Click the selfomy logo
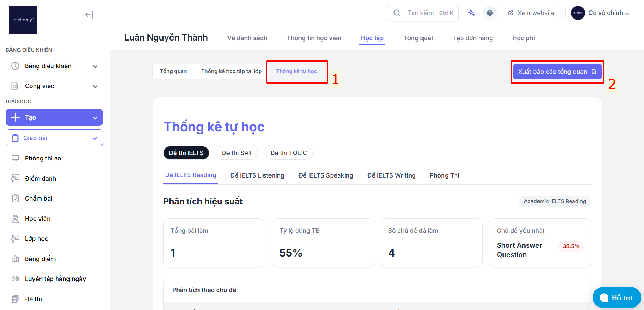 point(23,20)
